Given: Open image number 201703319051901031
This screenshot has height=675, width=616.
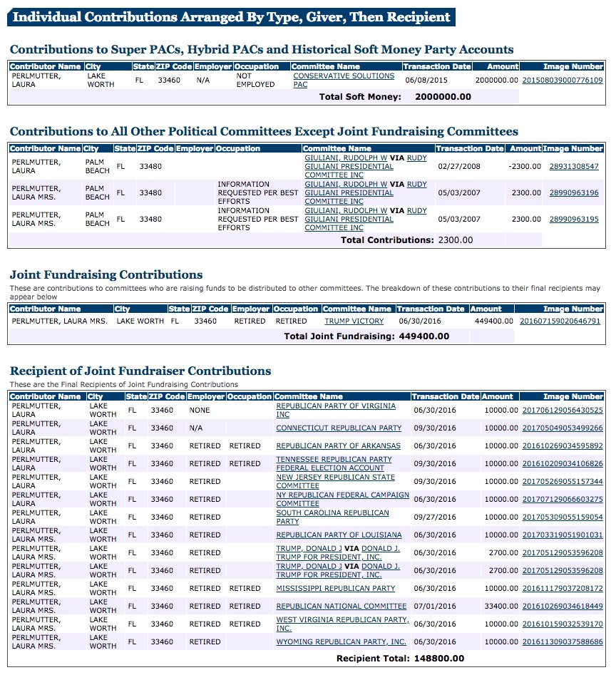Looking at the screenshot, I should click(x=563, y=535).
